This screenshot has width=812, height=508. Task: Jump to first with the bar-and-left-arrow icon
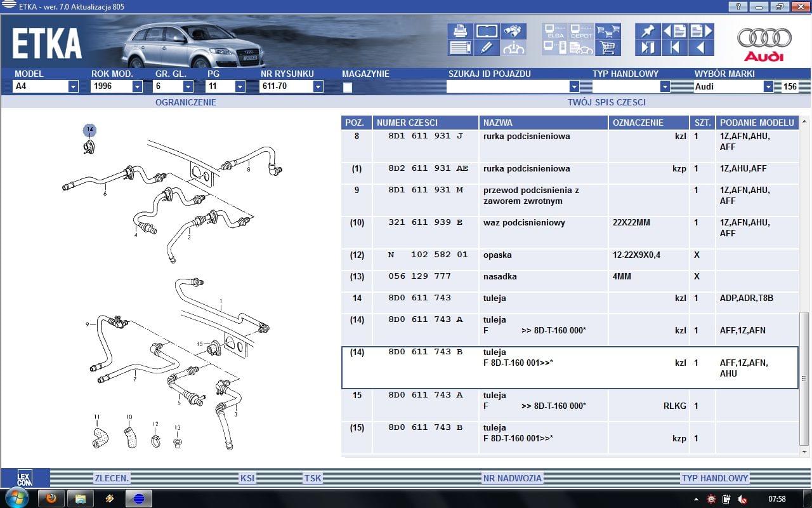[x=674, y=48]
